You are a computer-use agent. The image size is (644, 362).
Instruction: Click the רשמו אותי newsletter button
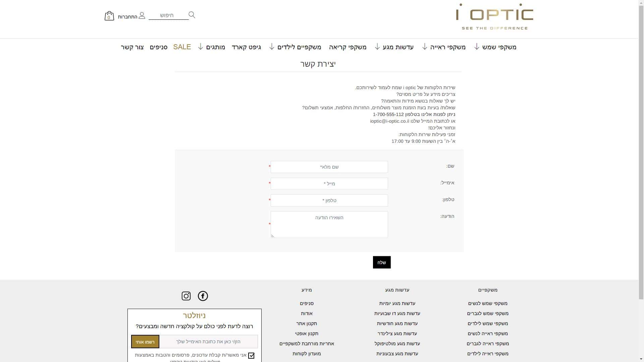[145, 342]
